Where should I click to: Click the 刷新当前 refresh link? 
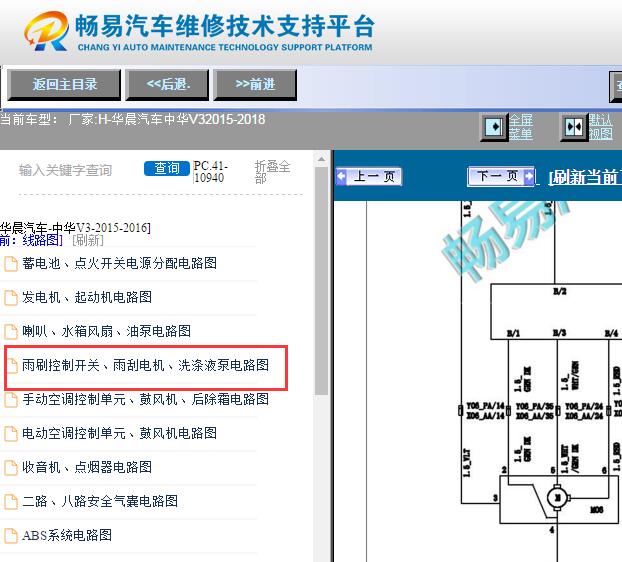[585, 177]
